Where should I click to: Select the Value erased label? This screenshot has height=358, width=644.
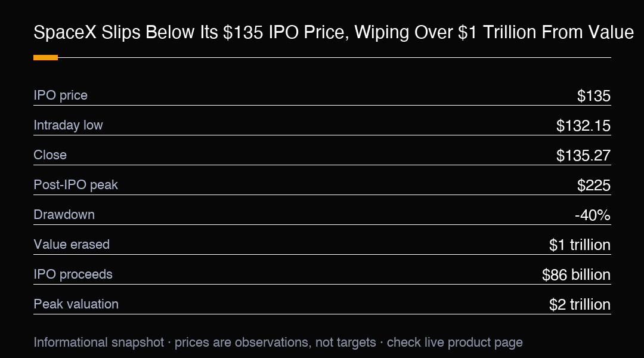pyautogui.click(x=72, y=245)
